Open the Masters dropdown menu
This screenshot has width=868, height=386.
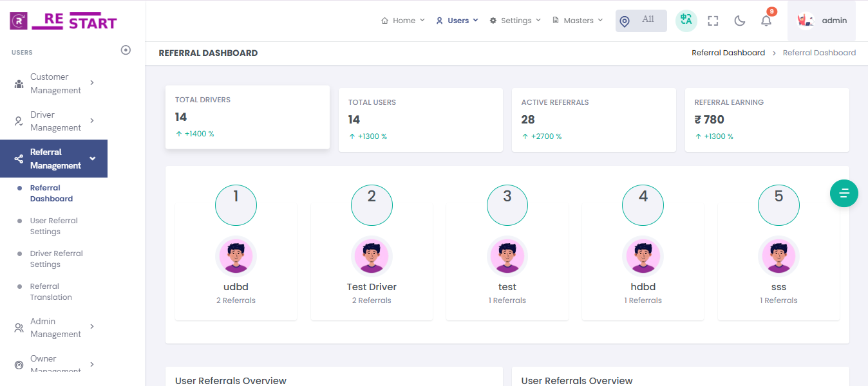tap(578, 21)
